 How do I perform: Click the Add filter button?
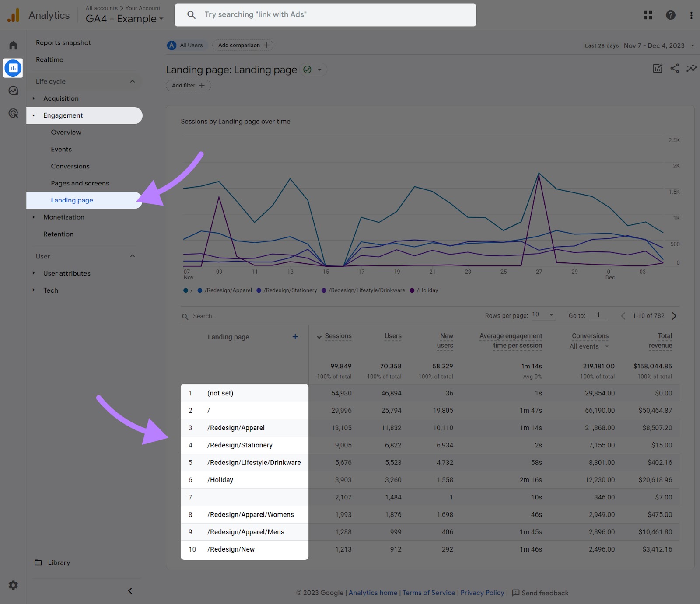tap(188, 86)
